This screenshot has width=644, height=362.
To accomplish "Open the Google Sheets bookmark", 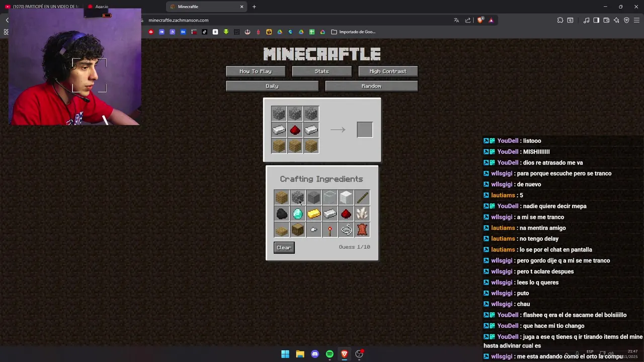I will tap(312, 32).
